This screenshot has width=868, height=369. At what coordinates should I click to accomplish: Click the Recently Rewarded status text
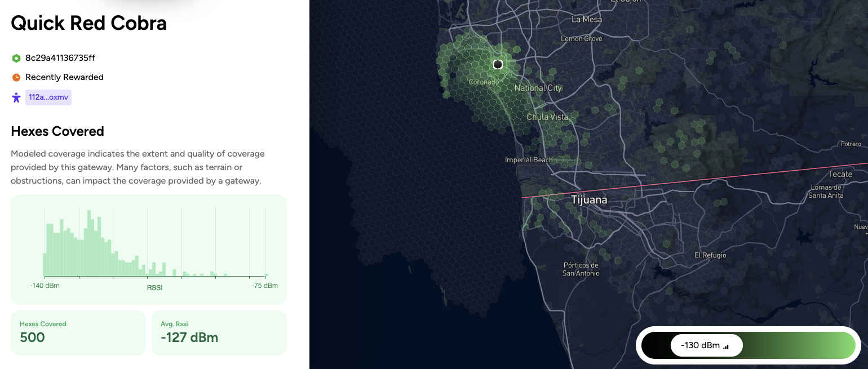[x=64, y=77]
